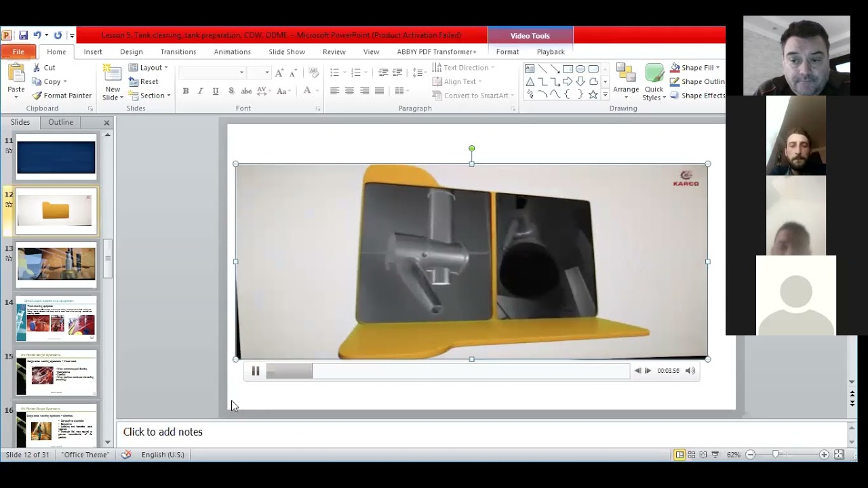The width and height of the screenshot is (868, 488).
Task: Click the zoom in plus button
Action: click(x=824, y=455)
